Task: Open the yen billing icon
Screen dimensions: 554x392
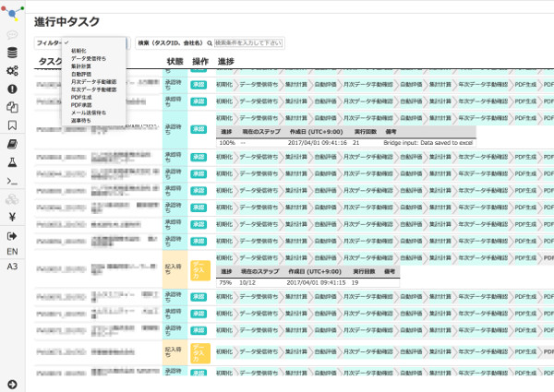Action: [x=12, y=217]
